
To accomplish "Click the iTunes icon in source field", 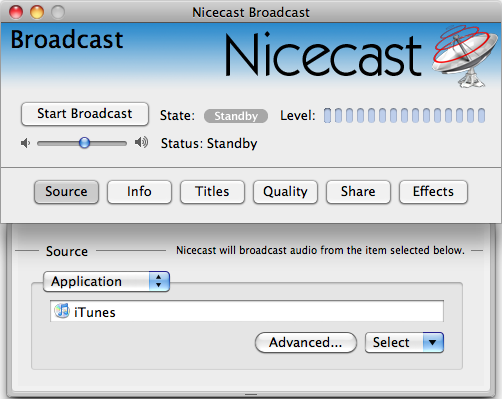I will (x=62, y=311).
